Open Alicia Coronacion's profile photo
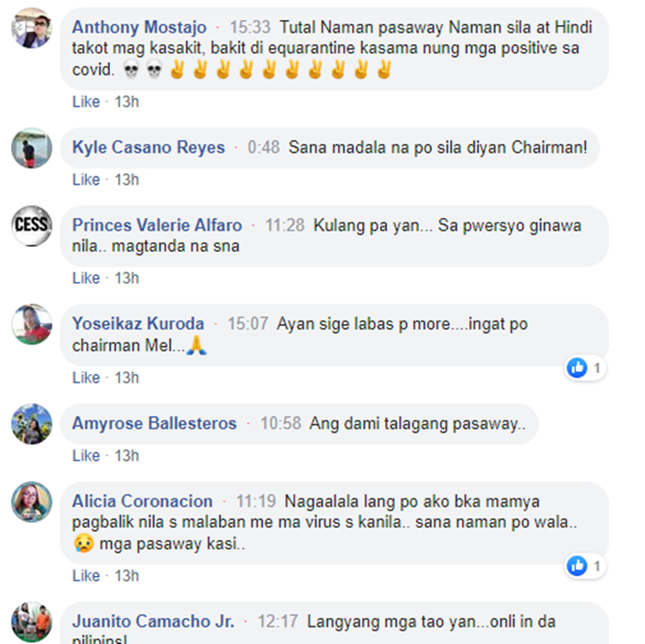Screen dimensions: 645x644 pos(32,502)
